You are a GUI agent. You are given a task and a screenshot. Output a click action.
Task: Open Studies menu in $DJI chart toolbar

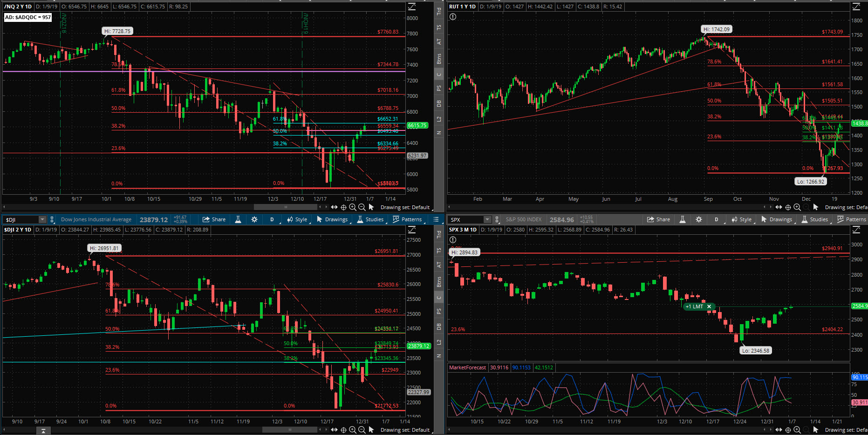(370, 219)
